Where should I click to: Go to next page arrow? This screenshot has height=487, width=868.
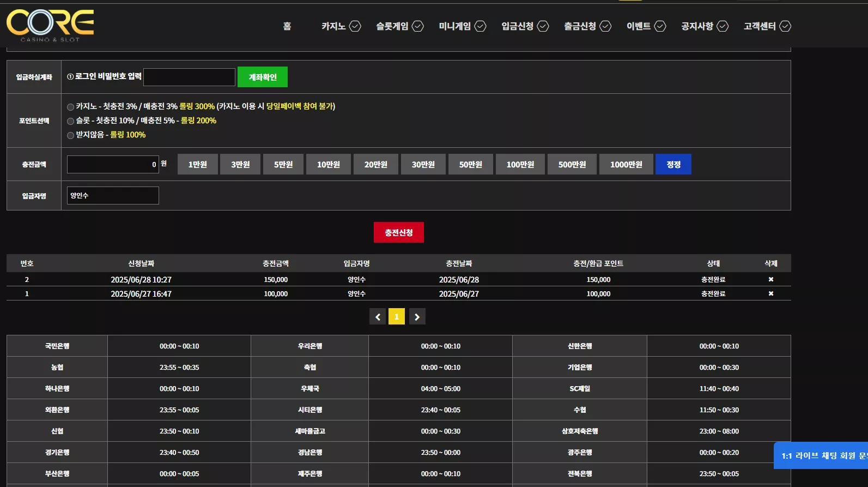417,316
